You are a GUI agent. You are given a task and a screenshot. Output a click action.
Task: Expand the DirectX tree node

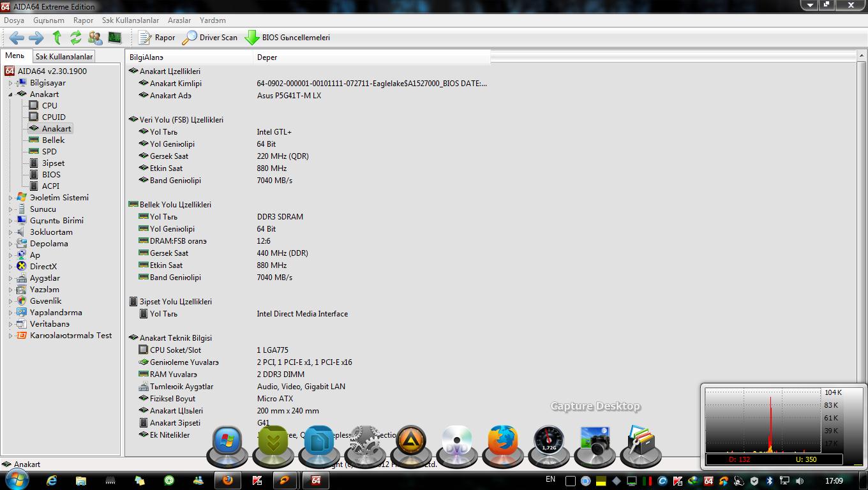coord(10,267)
